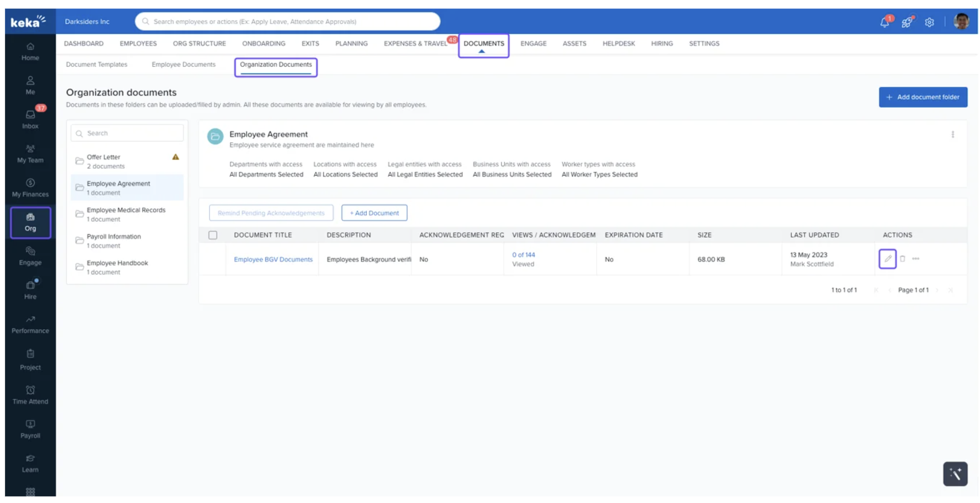Click the Add document folder button
Screen dimensions: 980x503
(x=923, y=97)
